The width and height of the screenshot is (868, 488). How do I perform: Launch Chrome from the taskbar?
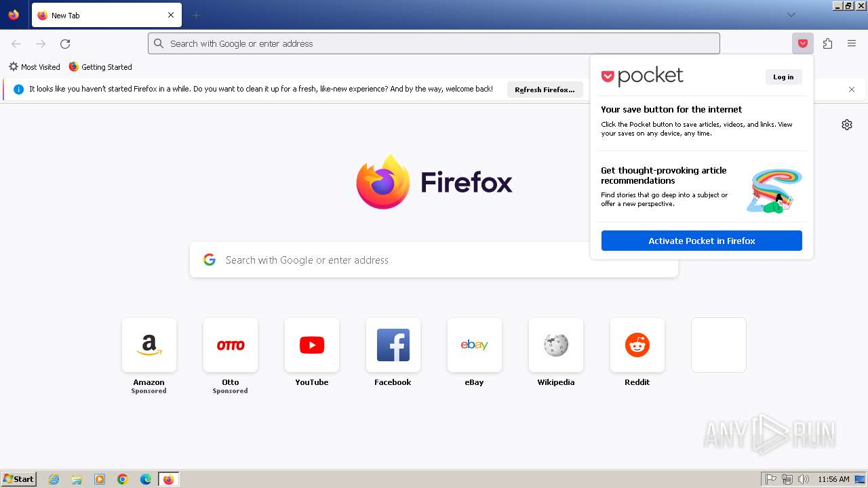pos(123,479)
